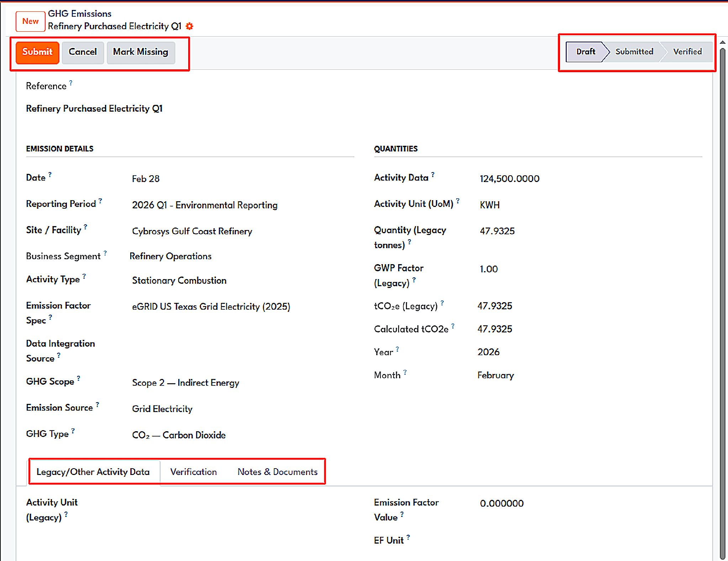Image resolution: width=728 pixels, height=561 pixels.
Task: Click the Activity Data value 124,500.0000
Action: [510, 179]
